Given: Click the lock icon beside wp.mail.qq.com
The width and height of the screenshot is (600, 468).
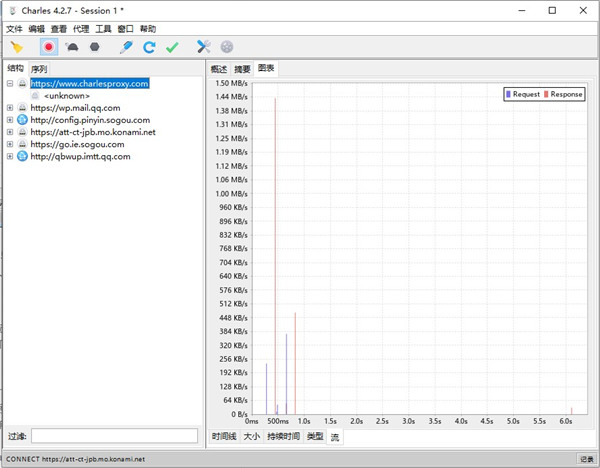Looking at the screenshot, I should click(22, 108).
